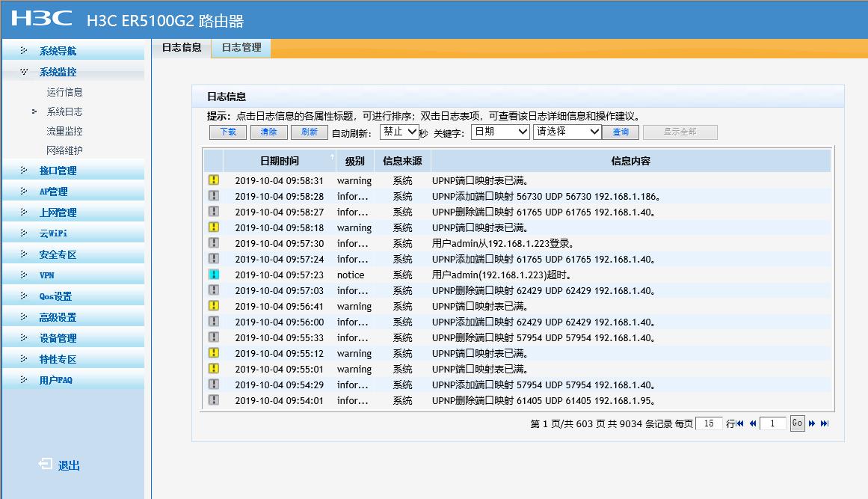Image resolution: width=868 pixels, height=499 pixels.
Task: Click the info icon for 09:58:28 log
Action: tap(214, 195)
